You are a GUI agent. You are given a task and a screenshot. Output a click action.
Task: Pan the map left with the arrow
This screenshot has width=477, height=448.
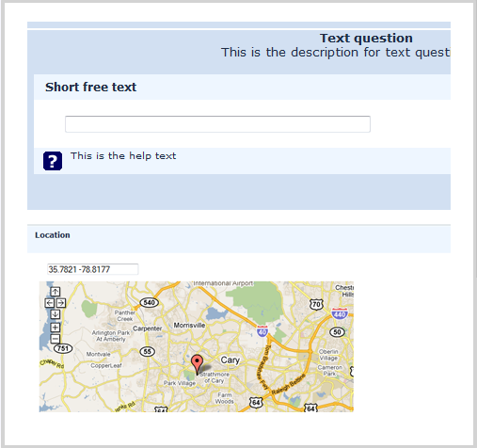pos(50,303)
